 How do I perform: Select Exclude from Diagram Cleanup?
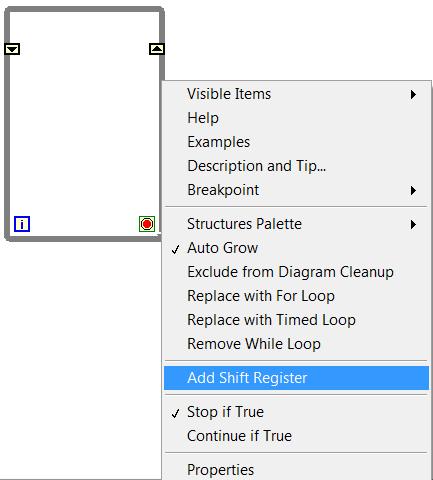[296, 272]
